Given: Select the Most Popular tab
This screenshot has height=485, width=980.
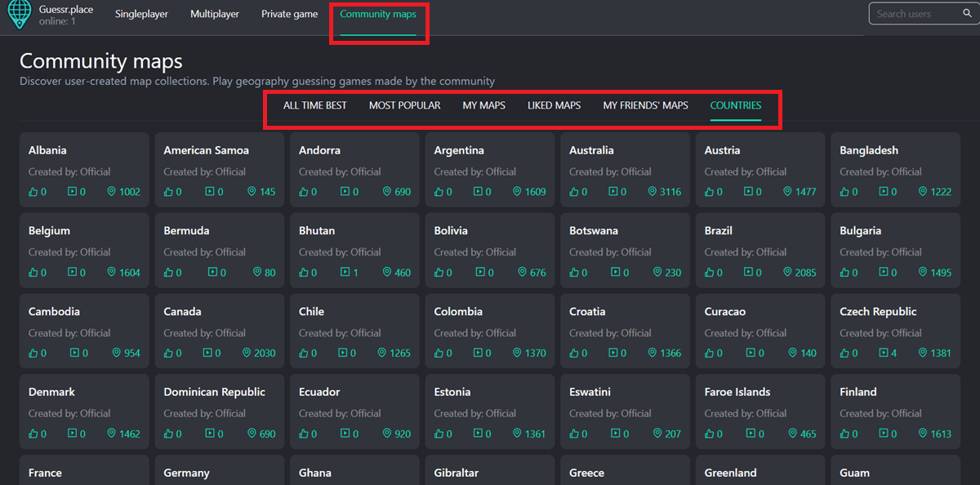Looking at the screenshot, I should (404, 105).
